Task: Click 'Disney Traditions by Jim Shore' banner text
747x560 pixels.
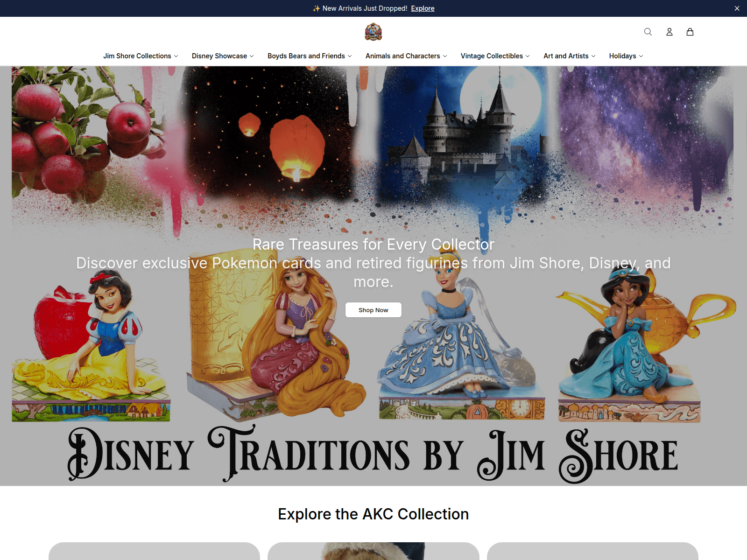Action: point(373,454)
